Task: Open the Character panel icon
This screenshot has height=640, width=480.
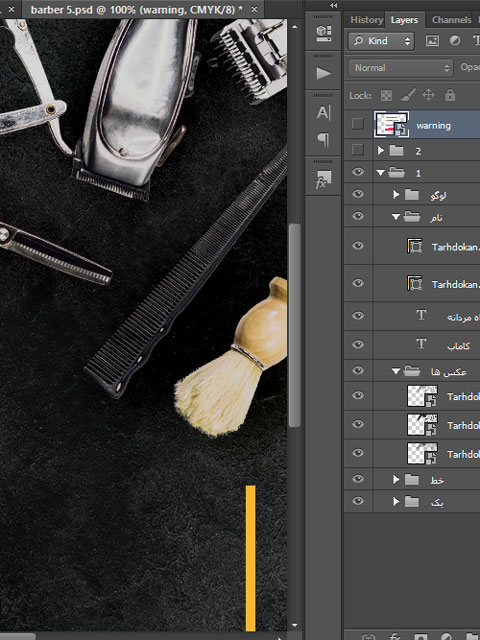Action: click(x=323, y=112)
